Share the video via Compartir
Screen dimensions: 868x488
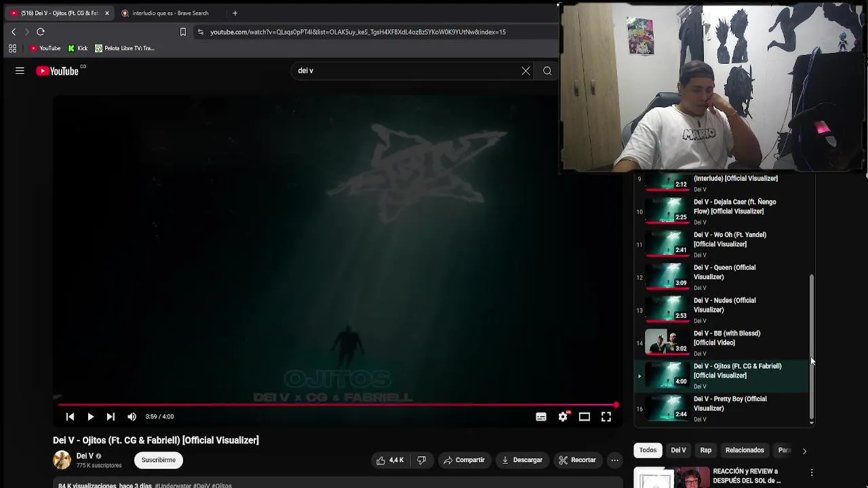pyautogui.click(x=465, y=460)
